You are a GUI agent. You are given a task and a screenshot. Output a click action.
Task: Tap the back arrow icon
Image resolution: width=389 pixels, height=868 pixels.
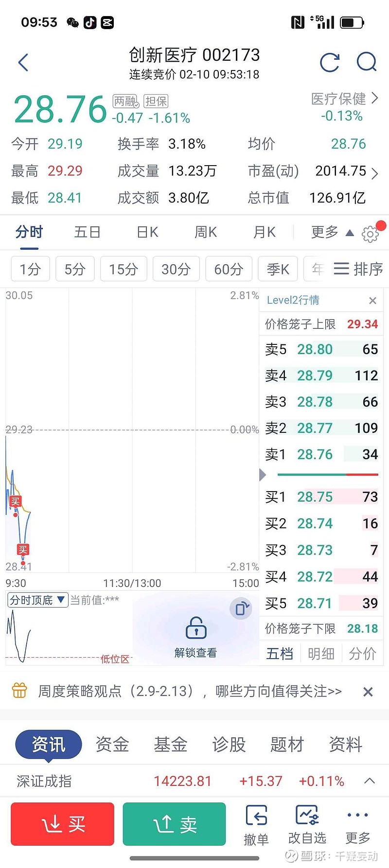coord(23,63)
